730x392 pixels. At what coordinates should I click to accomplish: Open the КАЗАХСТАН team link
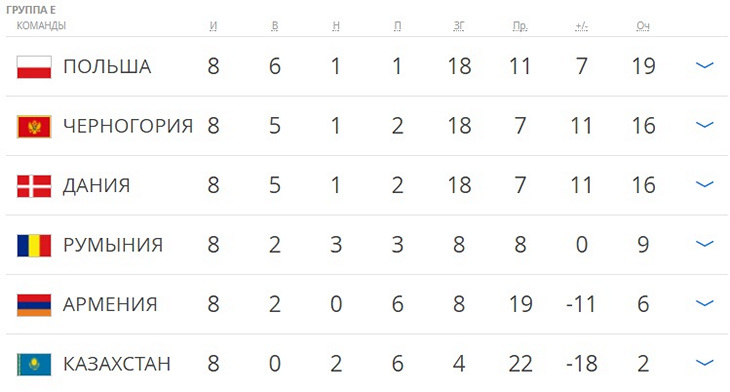click(x=117, y=364)
